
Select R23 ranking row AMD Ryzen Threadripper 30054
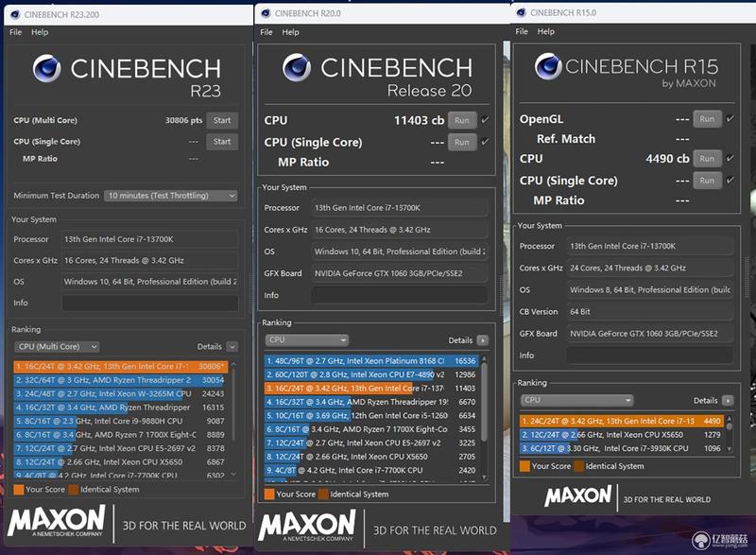click(121, 380)
